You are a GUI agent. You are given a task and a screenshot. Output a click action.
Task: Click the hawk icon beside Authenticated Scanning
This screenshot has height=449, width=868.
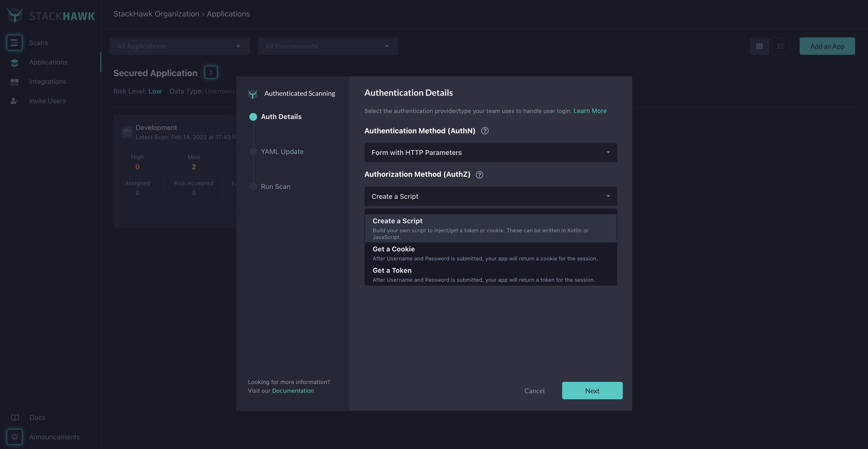(x=253, y=94)
